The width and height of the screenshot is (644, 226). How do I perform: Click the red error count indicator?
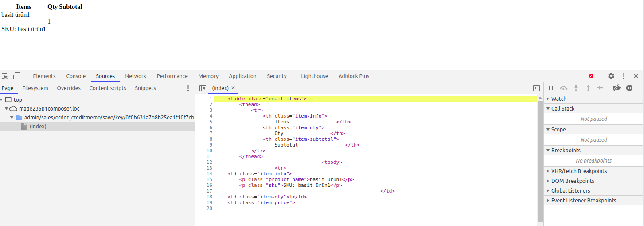593,76
